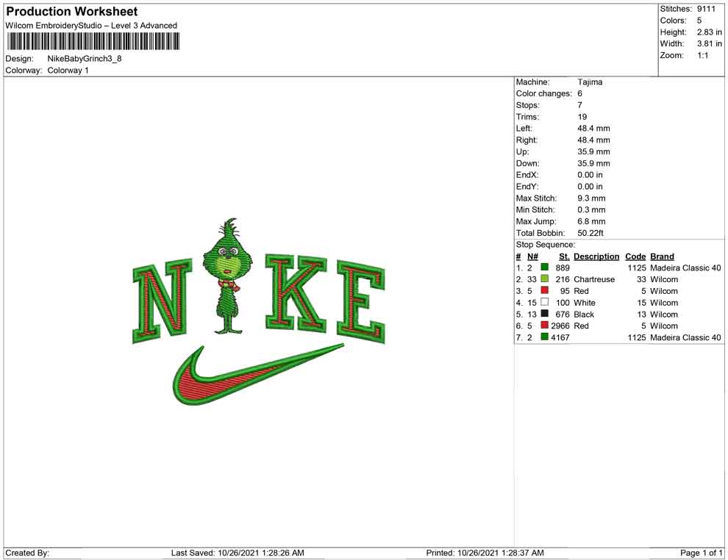728x560 pixels.
Task: Click stitch count '2966' in stop row 6
Action: (560, 326)
